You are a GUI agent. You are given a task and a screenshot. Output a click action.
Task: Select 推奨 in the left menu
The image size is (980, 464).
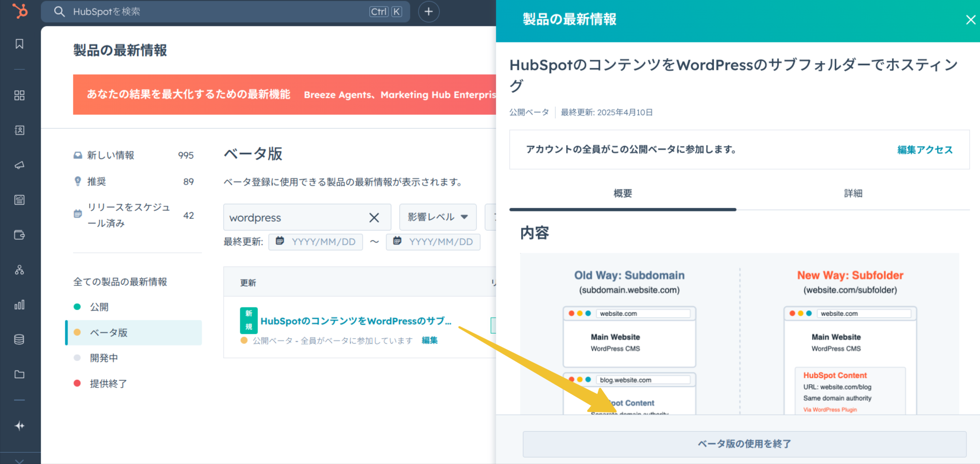133,182
